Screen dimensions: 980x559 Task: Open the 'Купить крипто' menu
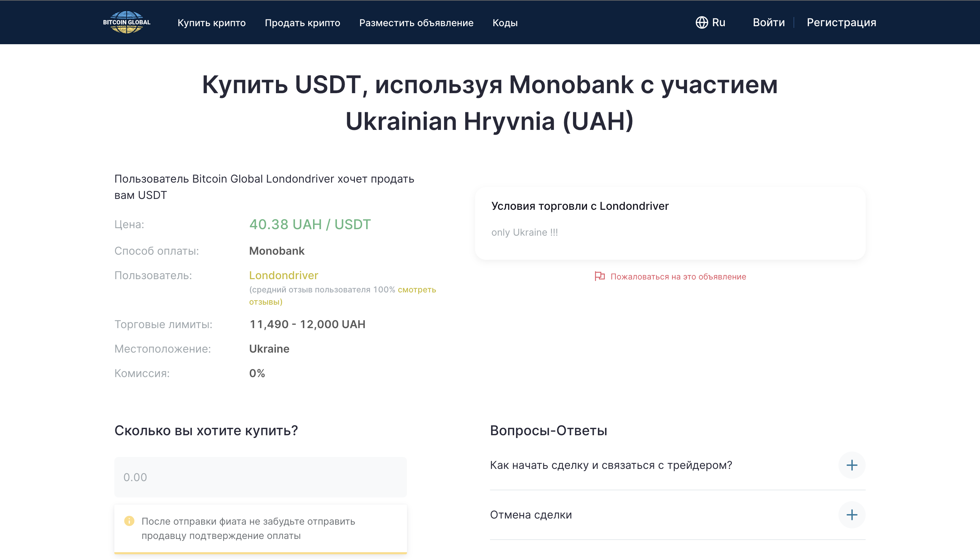211,23
